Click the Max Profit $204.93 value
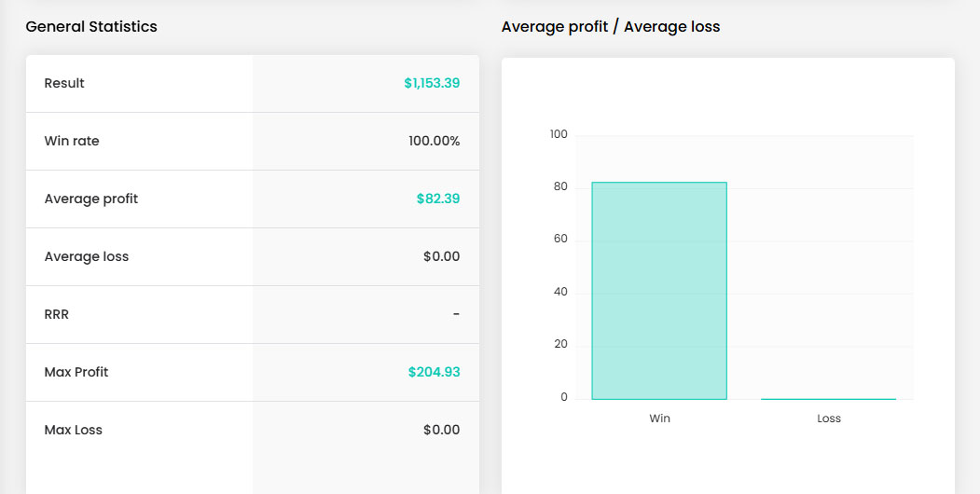Screen dimensions: 980x494 [x=435, y=372]
